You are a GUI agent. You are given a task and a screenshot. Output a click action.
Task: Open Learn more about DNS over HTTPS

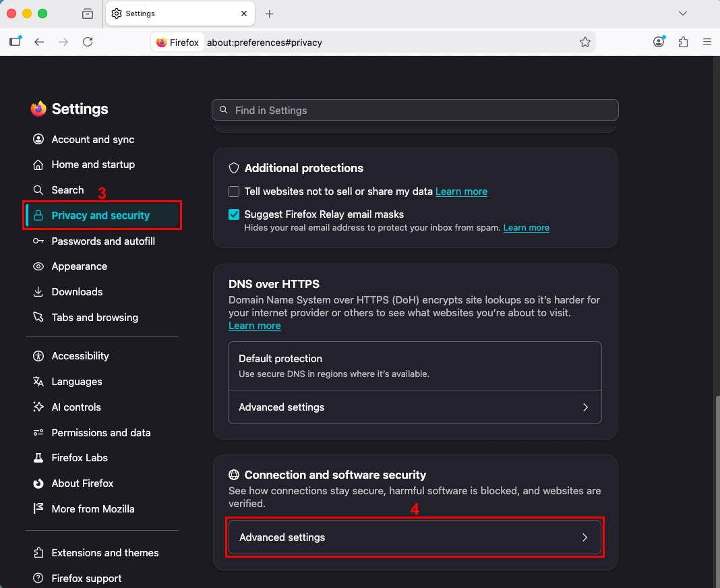coord(255,326)
